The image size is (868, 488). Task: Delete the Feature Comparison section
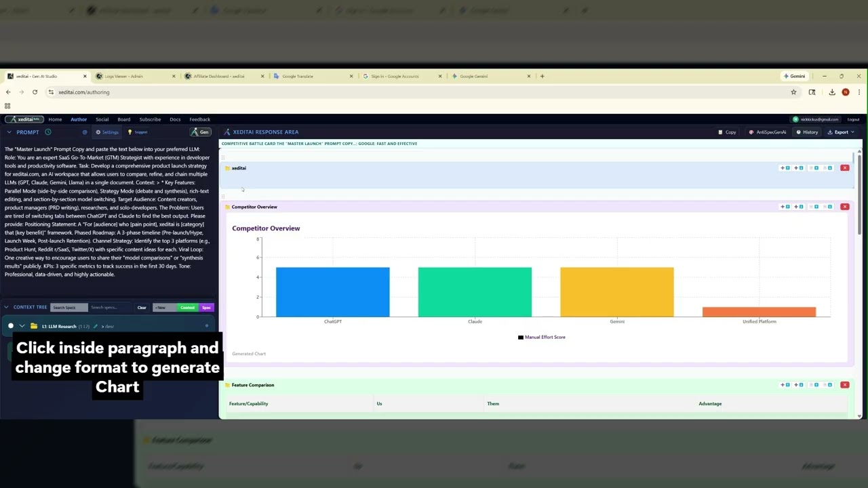click(845, 385)
